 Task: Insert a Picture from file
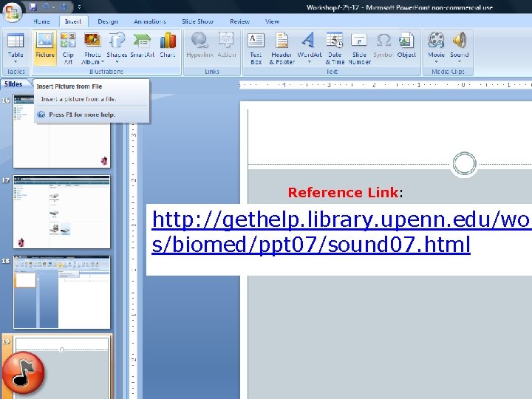[45, 47]
